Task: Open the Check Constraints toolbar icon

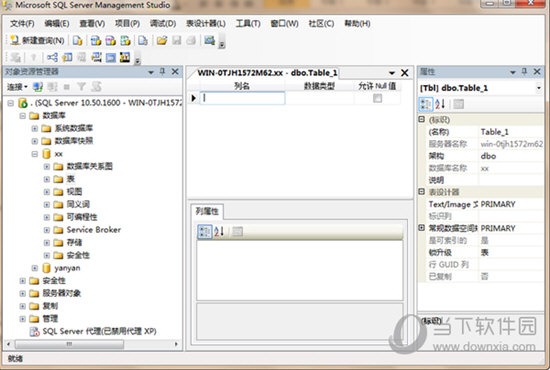Action: [111, 57]
